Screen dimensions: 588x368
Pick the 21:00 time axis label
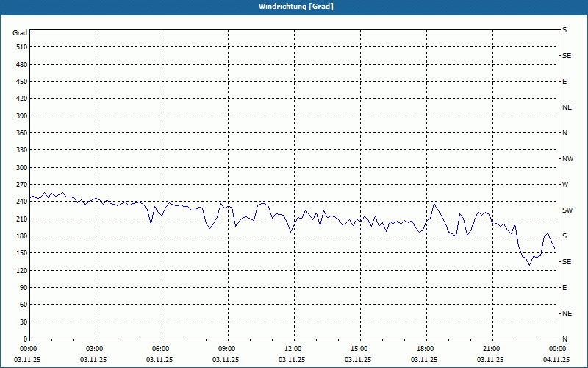(491, 349)
